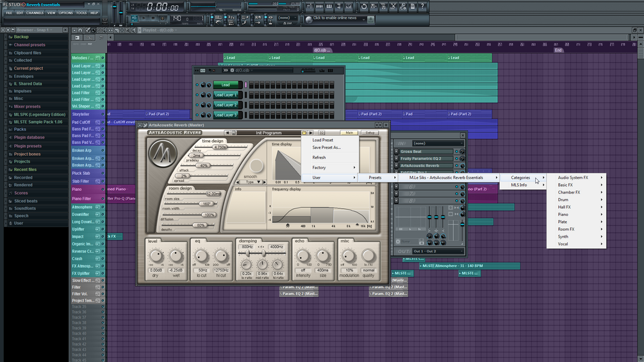Image resolution: width=644 pixels, height=362 pixels.
Task: Toggle the Lead Layer 1 channel LED
Action: 197,95
